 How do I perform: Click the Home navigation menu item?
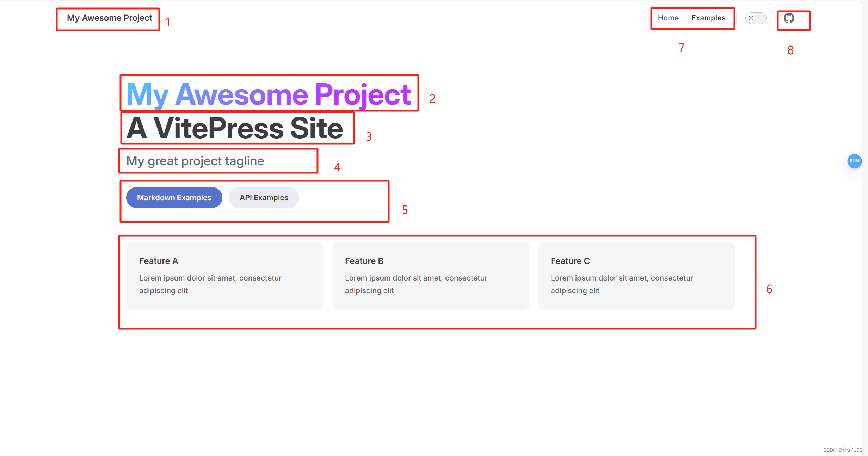667,18
